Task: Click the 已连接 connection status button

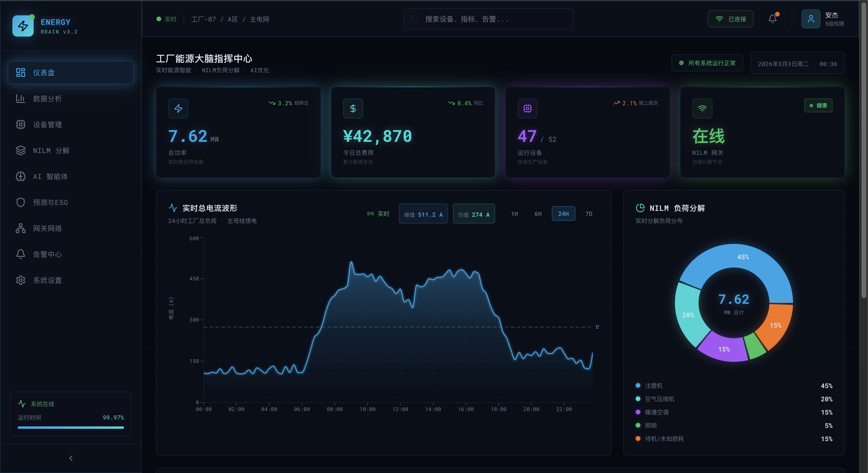Action: tap(730, 19)
